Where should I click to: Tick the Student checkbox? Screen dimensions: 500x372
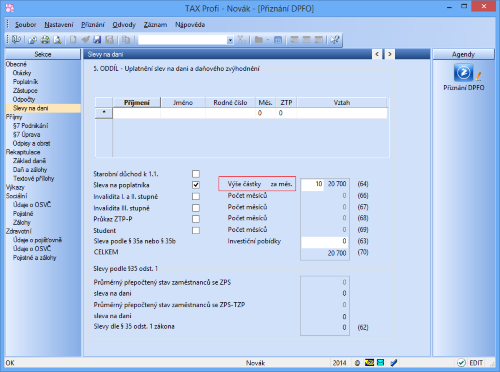(x=196, y=230)
